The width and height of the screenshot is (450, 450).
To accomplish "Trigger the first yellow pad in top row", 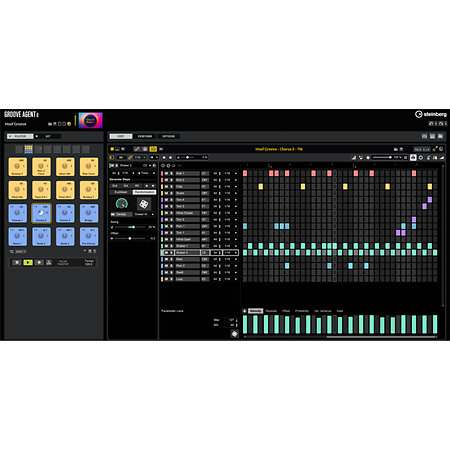I will [18, 167].
